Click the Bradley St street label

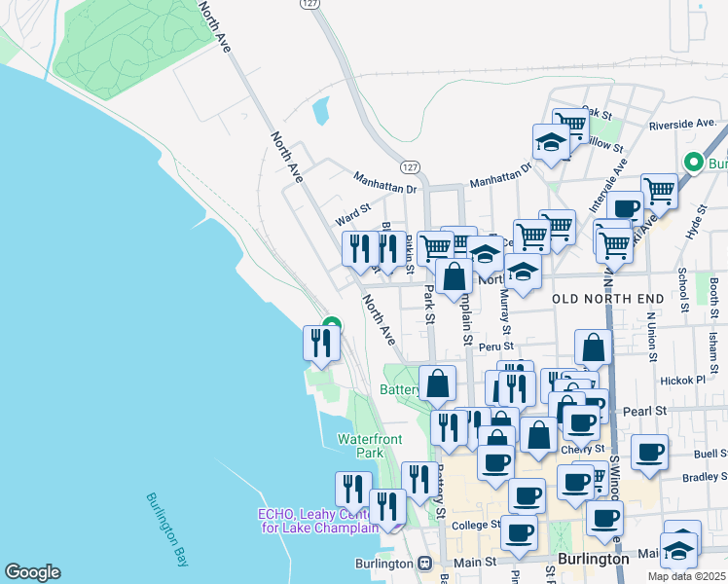point(705,477)
